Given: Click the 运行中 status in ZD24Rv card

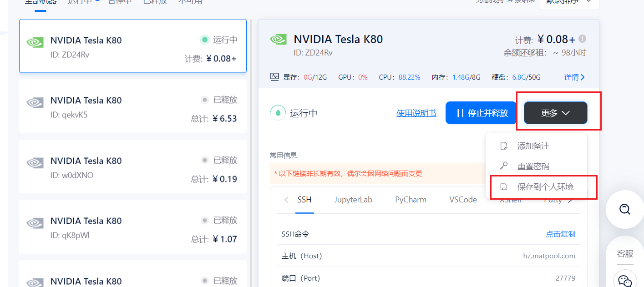Looking at the screenshot, I should 225,40.
